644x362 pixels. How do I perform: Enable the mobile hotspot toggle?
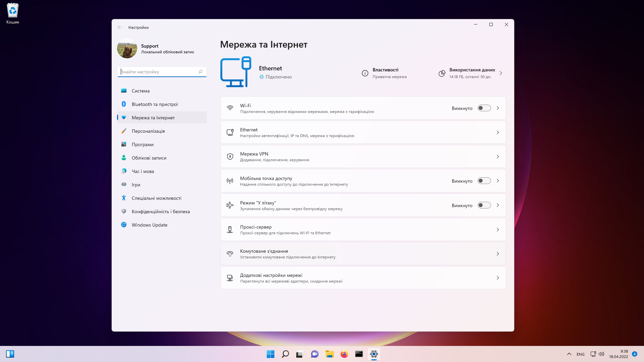(x=484, y=181)
